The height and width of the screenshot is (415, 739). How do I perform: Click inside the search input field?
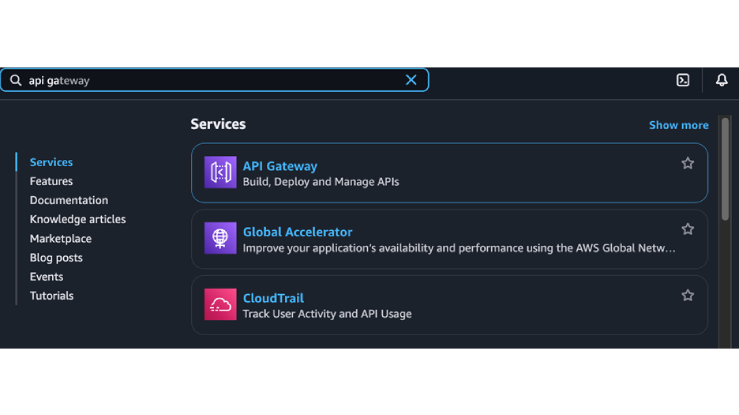click(x=220, y=80)
